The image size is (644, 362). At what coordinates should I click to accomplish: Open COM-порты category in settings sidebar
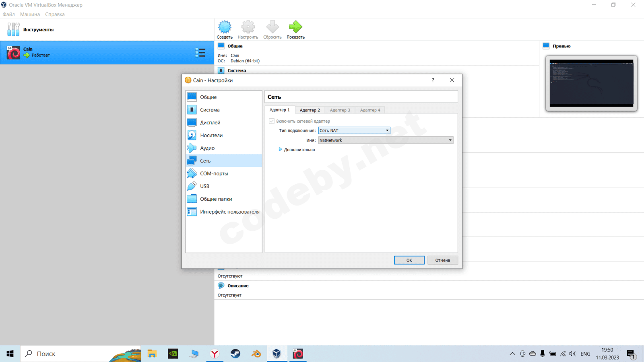(x=224, y=173)
